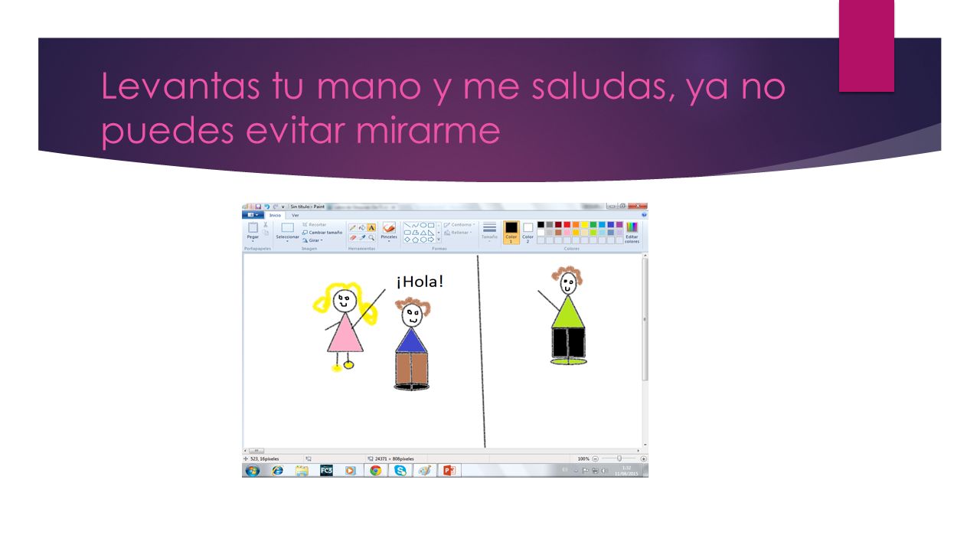This screenshot has height=551, width=980.
Task: Select the Pencil tool in Paint
Action: pos(352,227)
